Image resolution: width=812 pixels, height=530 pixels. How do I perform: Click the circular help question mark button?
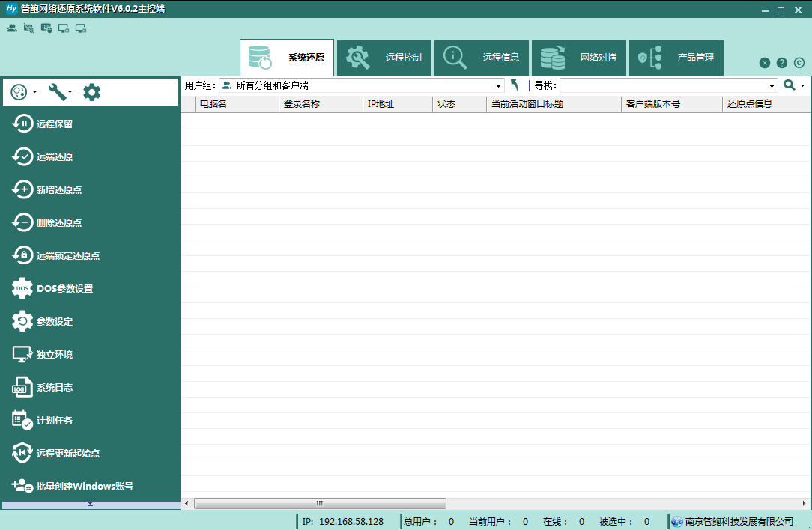pos(781,63)
